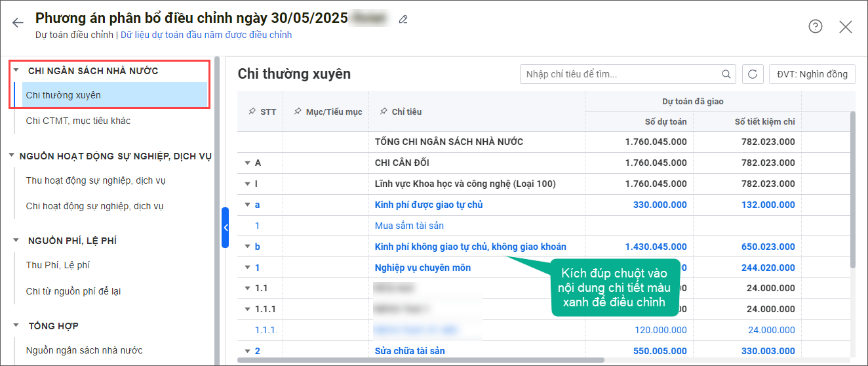The width and height of the screenshot is (868, 366).
Task: Click the horizontal scrollbar of the table
Action: tap(420, 360)
